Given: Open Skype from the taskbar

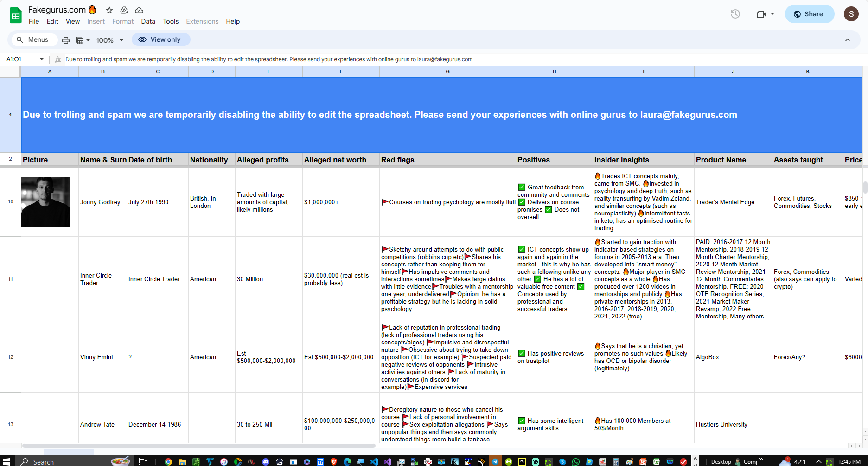Looking at the screenshot, I should 562,461.
